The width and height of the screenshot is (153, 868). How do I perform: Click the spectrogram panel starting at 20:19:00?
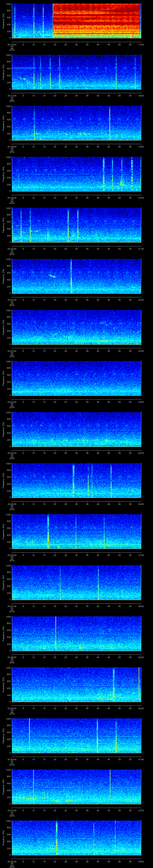point(76,174)
